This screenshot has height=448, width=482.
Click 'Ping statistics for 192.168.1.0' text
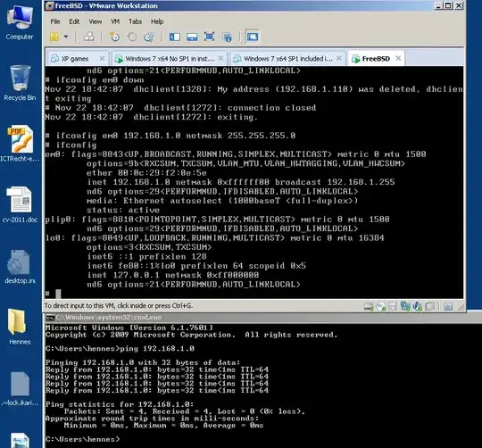pos(120,404)
